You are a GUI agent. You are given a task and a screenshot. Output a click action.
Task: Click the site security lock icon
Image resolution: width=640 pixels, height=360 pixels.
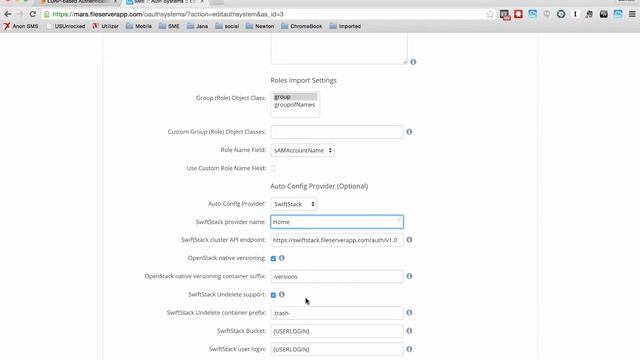point(47,14)
